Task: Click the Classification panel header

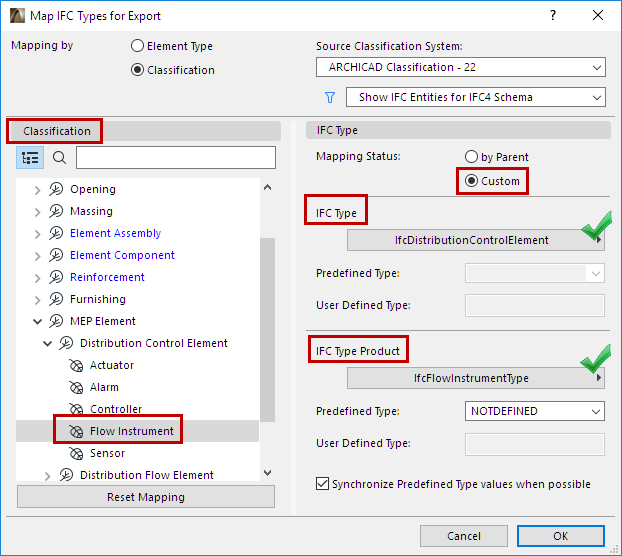Action: 145,131
